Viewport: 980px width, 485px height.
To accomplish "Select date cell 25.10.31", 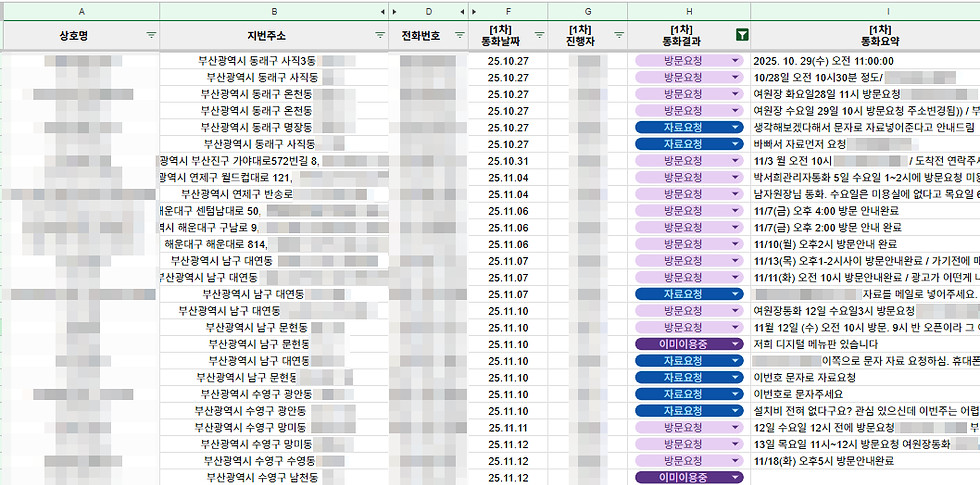I will (x=508, y=161).
